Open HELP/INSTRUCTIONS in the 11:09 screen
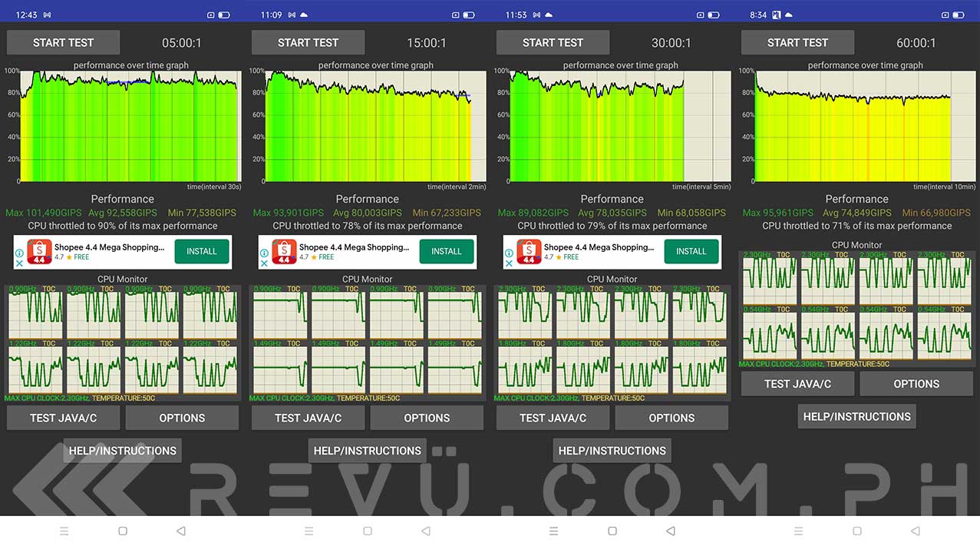980x546 pixels. click(368, 451)
